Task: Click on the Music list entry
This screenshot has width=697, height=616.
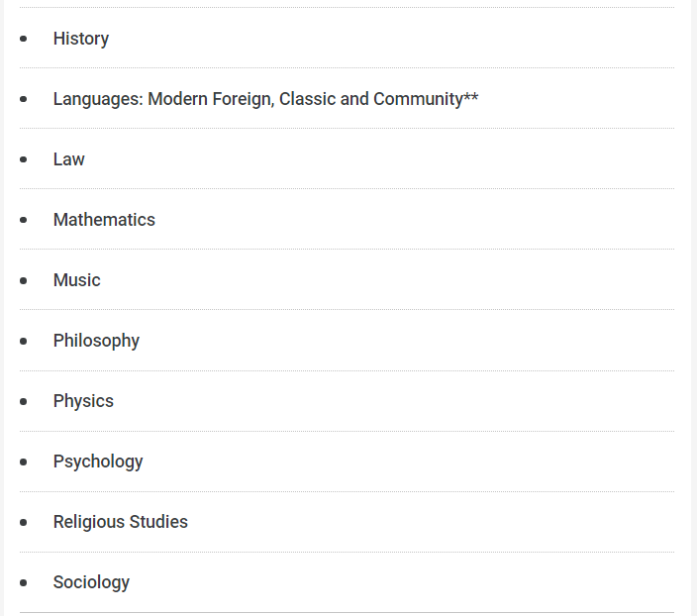Action: (x=77, y=280)
